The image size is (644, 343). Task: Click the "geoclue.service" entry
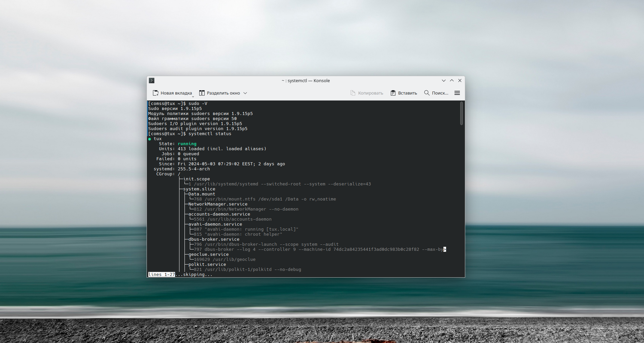pos(209,255)
